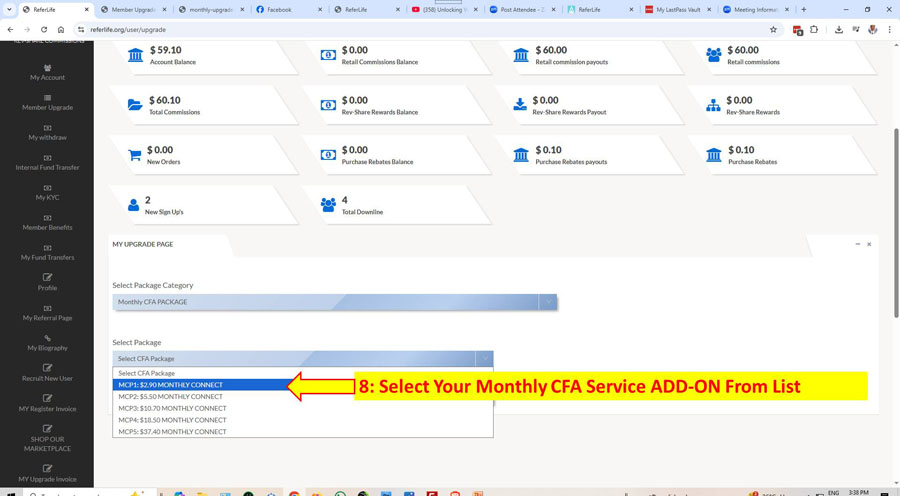The height and width of the screenshot is (496, 900).
Task: Click the Total Downline group icon
Action: (x=328, y=205)
